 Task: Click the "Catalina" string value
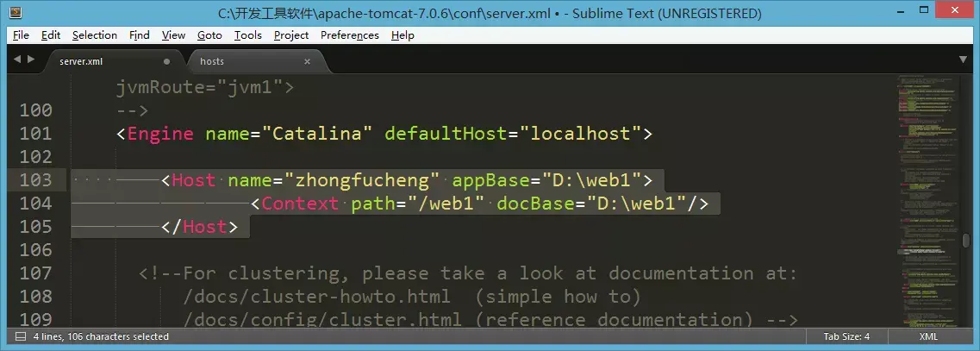tap(317, 134)
